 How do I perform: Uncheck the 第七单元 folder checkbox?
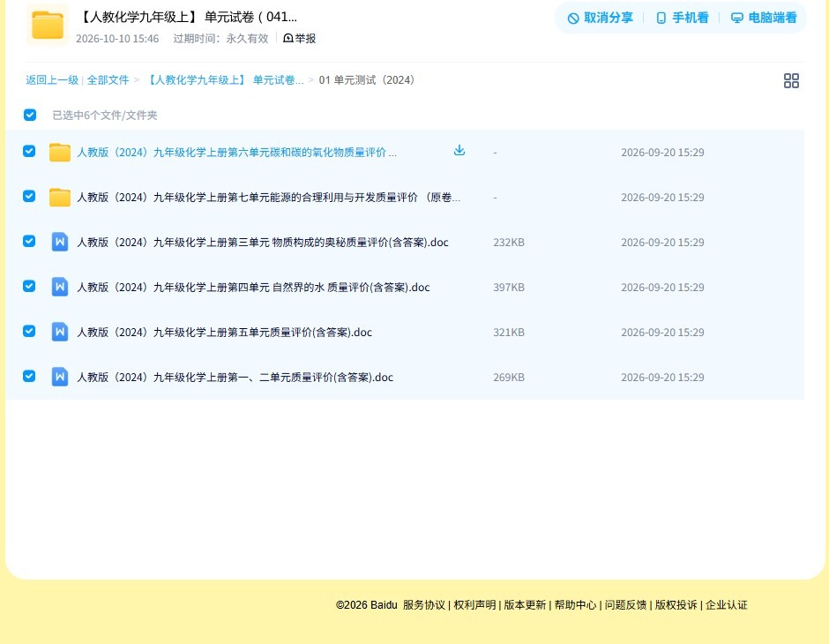pos(29,196)
